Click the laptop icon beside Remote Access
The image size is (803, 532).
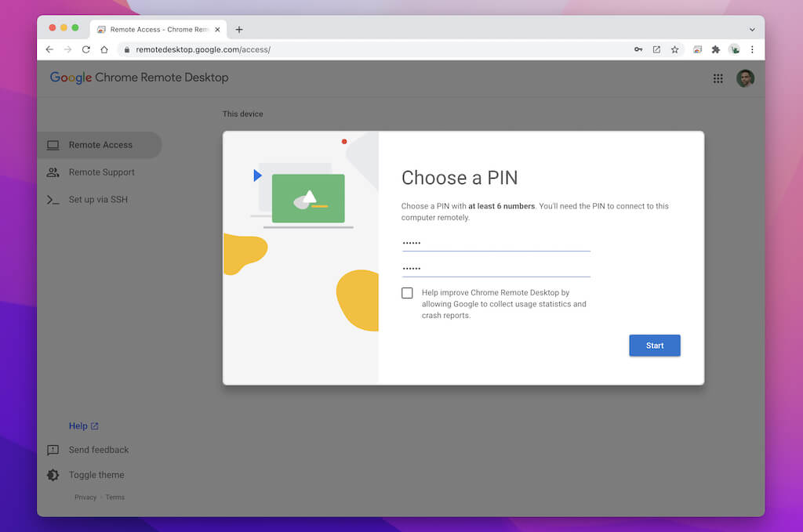tap(53, 145)
